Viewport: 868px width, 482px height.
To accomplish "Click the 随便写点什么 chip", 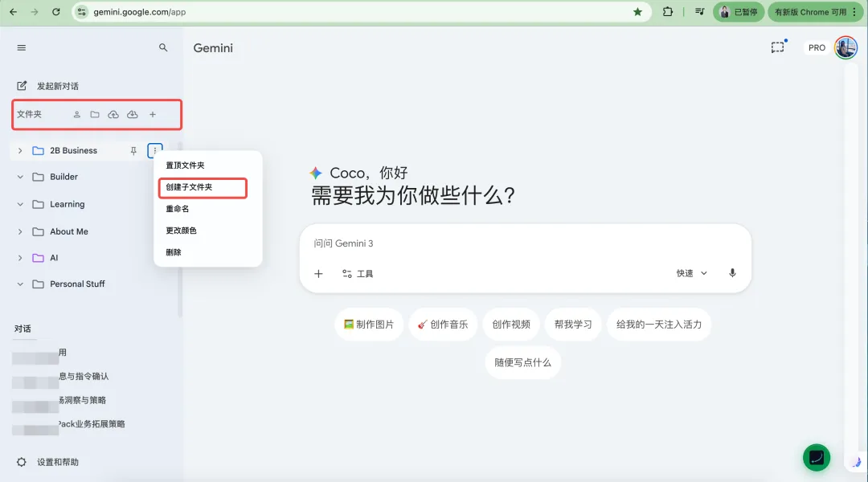I will (x=522, y=363).
